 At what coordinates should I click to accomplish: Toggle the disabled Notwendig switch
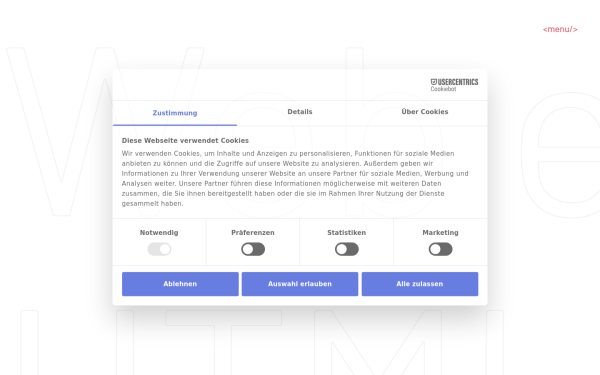pos(159,249)
